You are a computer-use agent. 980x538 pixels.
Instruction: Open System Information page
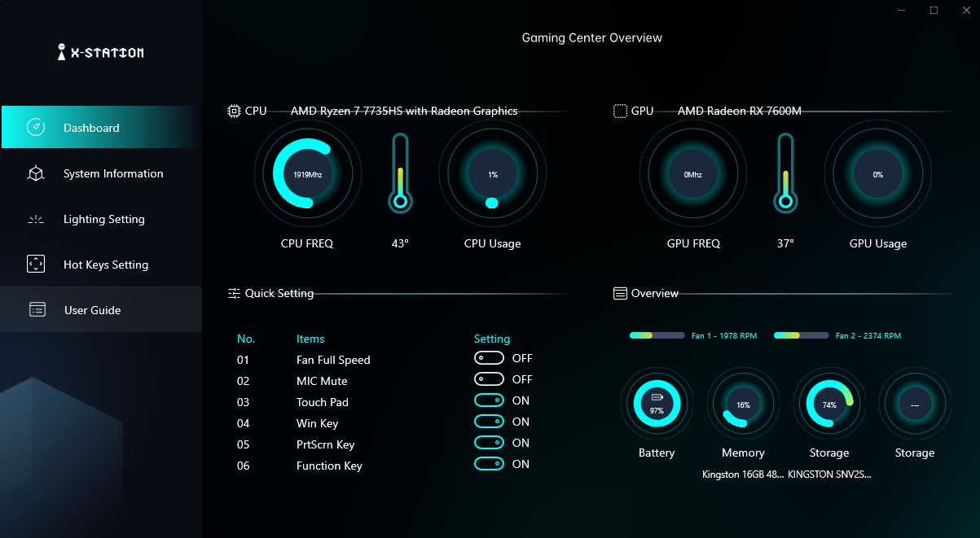(101, 173)
